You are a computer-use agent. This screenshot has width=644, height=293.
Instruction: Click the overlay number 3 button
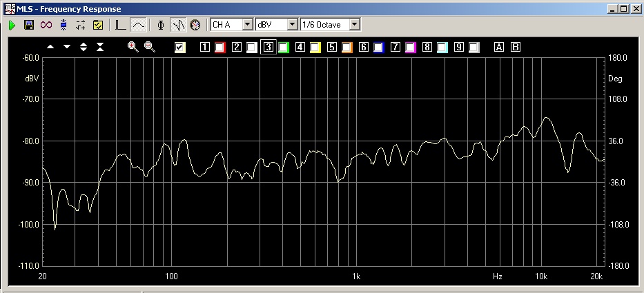click(x=269, y=48)
